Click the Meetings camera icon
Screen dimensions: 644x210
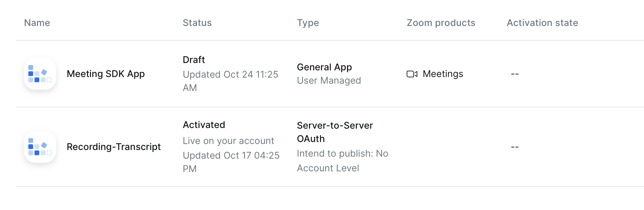[412, 74]
